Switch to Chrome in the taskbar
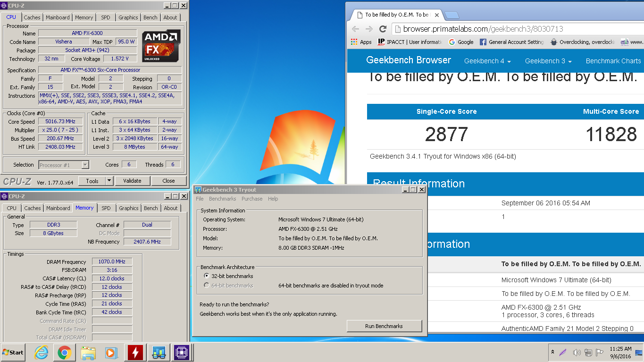The height and width of the screenshot is (362, 644). (x=65, y=353)
